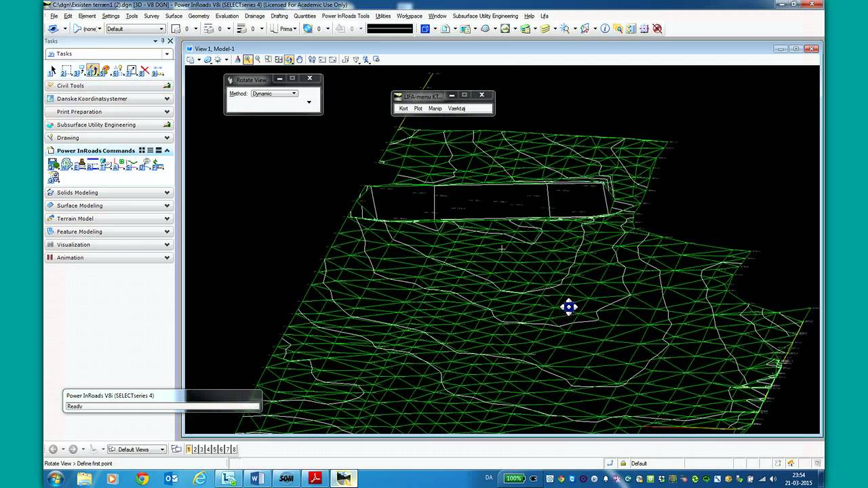Click the yellow Level Display layers icon

click(545, 28)
